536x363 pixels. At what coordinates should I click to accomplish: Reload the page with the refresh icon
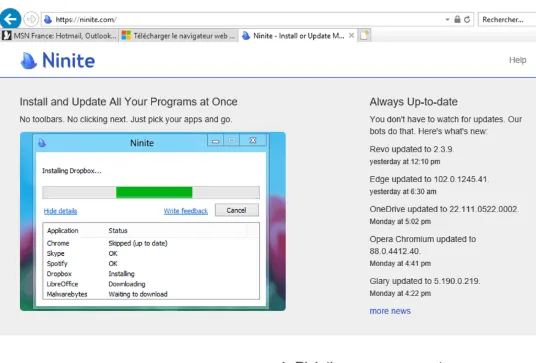pyautogui.click(x=467, y=19)
